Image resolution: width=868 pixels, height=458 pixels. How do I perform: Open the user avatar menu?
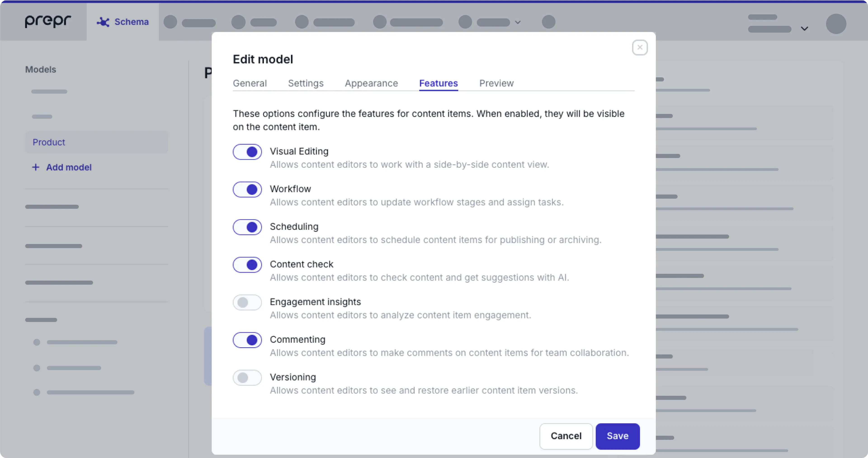[x=836, y=24]
